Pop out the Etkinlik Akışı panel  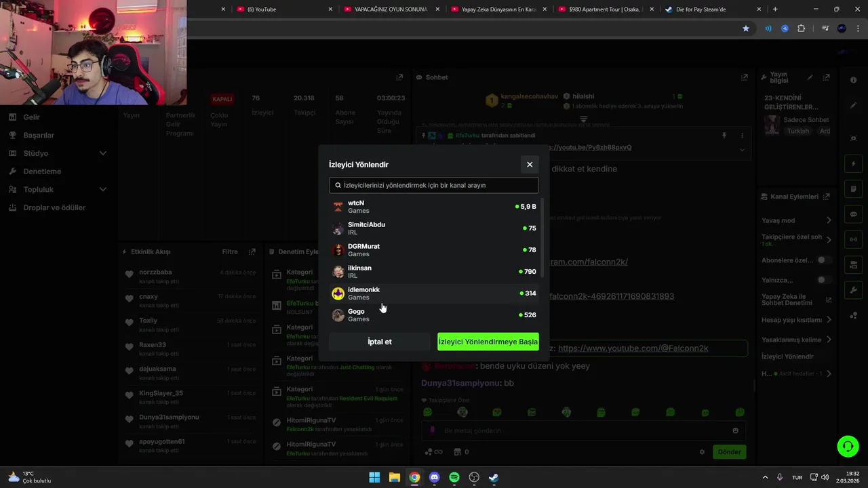pos(252,251)
